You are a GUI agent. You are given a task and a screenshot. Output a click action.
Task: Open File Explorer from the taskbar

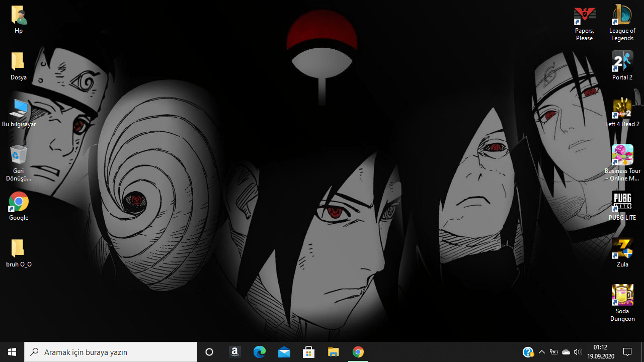coord(333,352)
